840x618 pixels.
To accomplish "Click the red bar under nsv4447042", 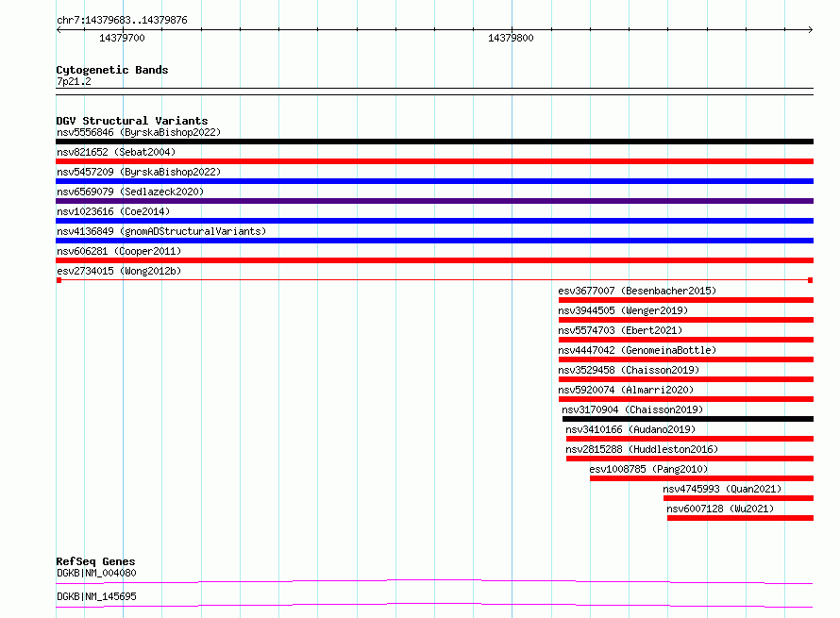I will click(686, 359).
